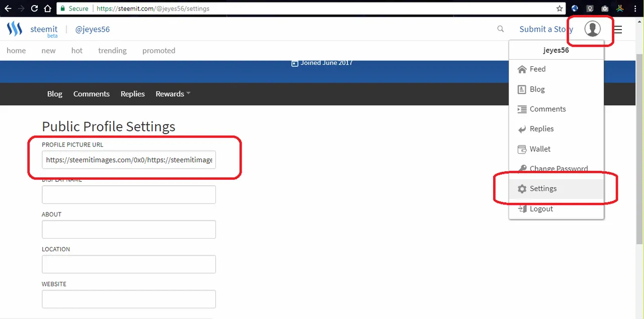This screenshot has width=644, height=319.
Task: Reload the page with the refresh icon
Action: (34, 9)
